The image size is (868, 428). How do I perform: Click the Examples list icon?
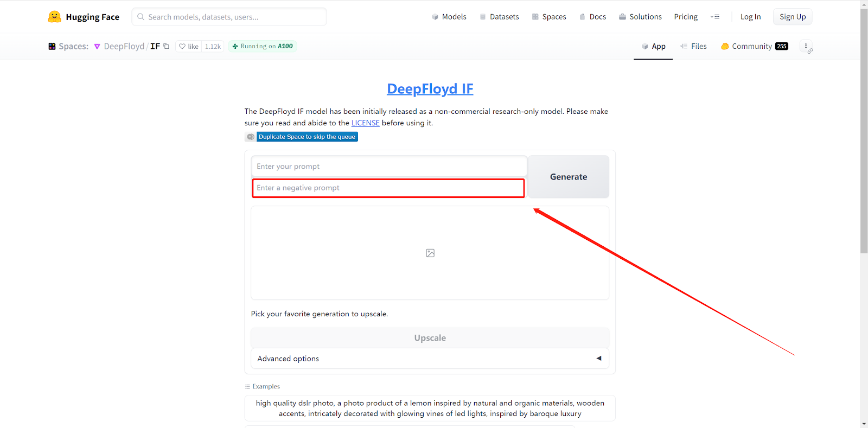click(x=247, y=387)
